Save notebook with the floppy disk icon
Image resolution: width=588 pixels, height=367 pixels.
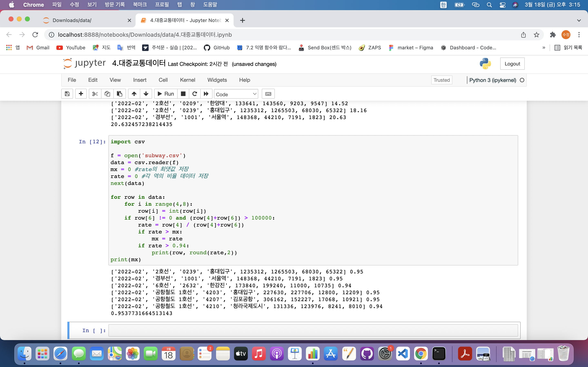[67, 94]
